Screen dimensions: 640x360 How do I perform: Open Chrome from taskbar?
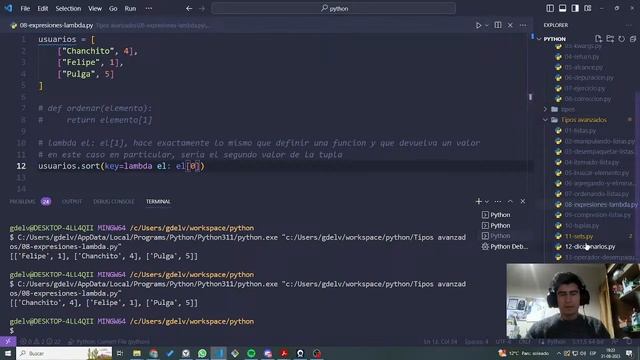click(x=153, y=353)
